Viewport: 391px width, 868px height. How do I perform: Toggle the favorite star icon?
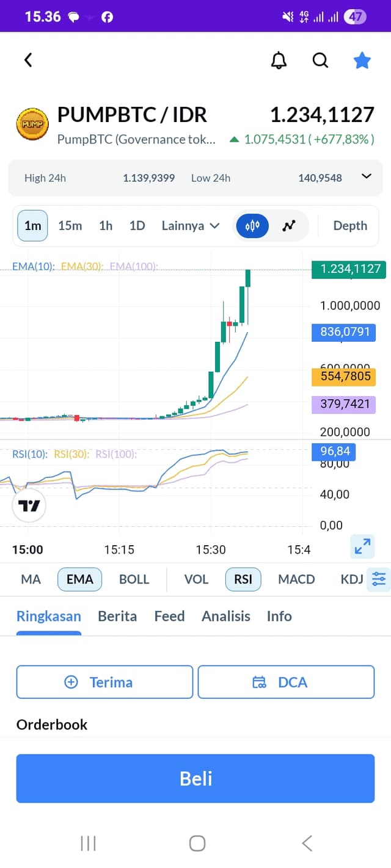(362, 60)
